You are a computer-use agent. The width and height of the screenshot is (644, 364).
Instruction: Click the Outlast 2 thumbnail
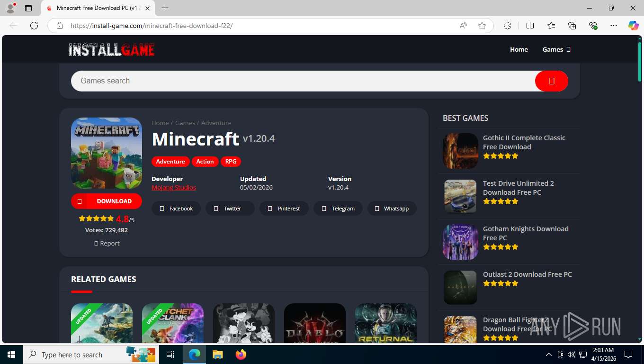(460, 287)
